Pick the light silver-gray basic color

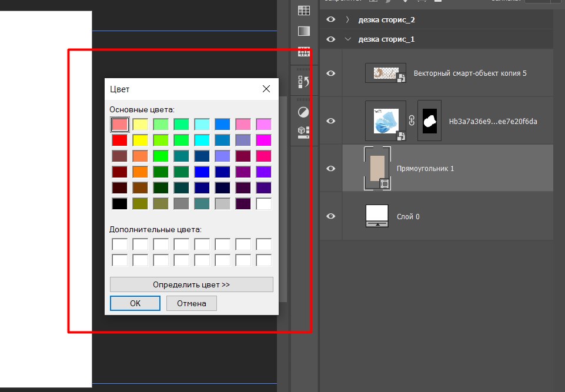(222, 203)
